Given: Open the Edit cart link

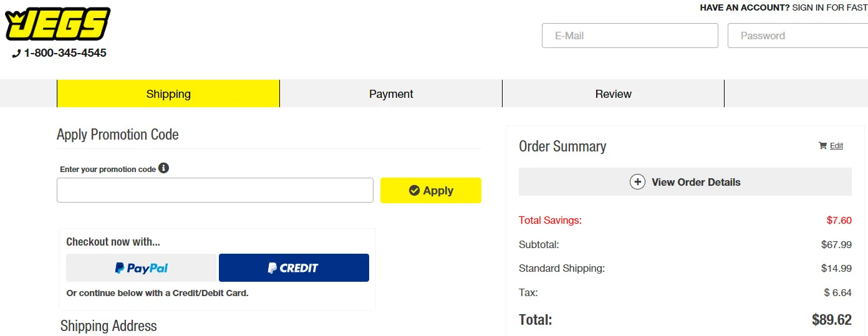Looking at the screenshot, I should pyautogui.click(x=837, y=146).
